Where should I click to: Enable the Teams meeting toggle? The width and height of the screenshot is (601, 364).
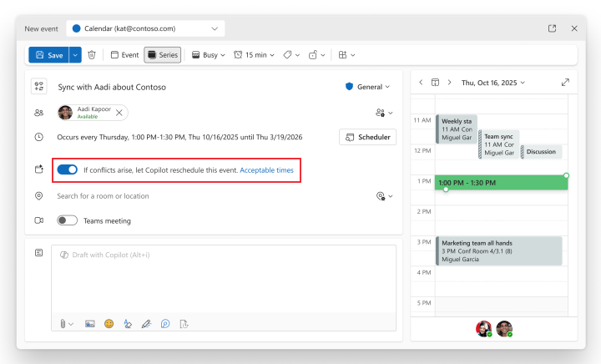click(67, 220)
